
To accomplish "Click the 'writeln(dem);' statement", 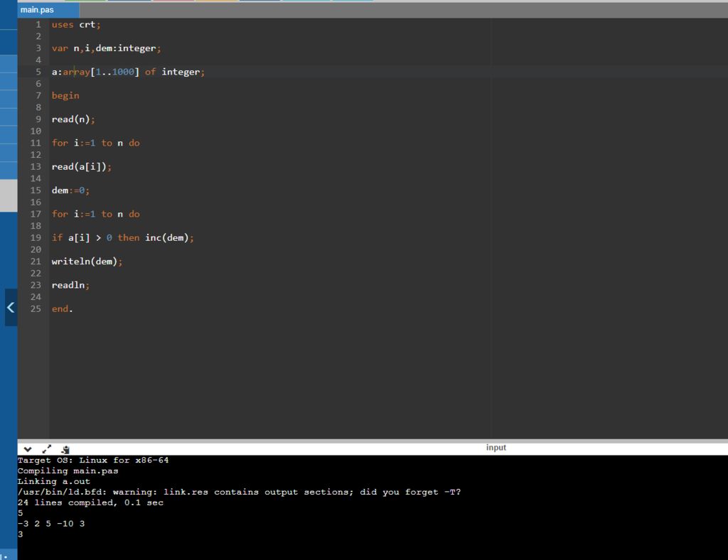I will click(x=87, y=262).
